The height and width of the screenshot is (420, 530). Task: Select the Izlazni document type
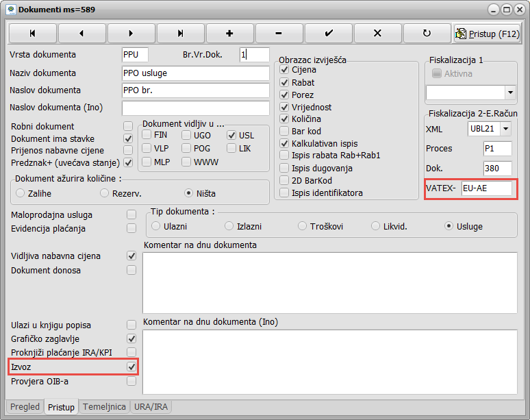pyautogui.click(x=229, y=226)
